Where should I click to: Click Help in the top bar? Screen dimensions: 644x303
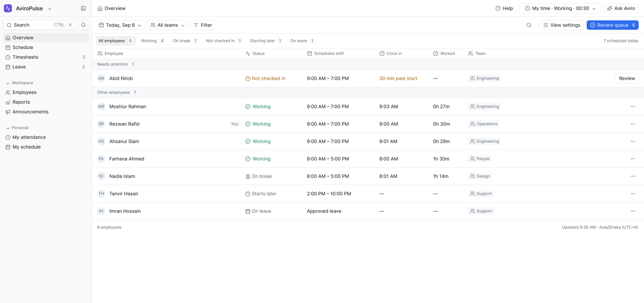(504, 8)
